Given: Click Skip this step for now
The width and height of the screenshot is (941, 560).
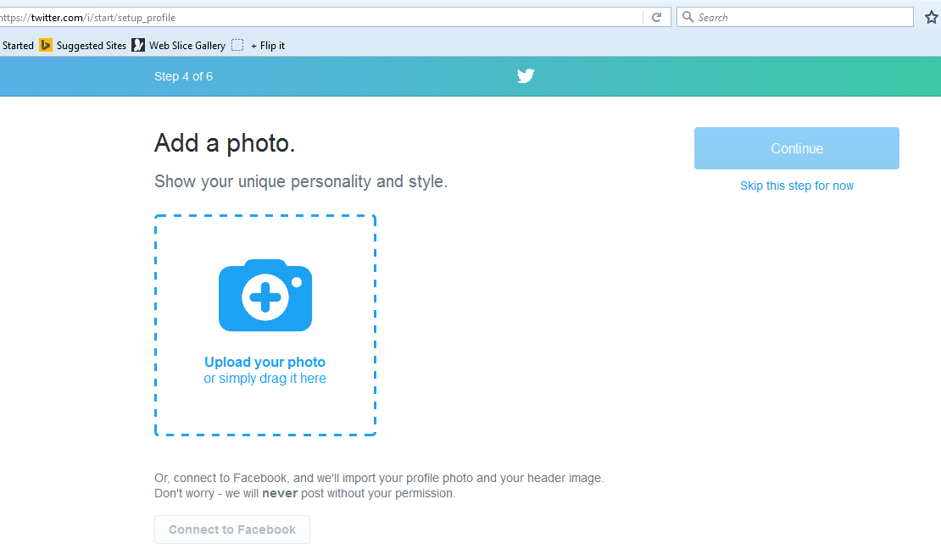Looking at the screenshot, I should click(x=796, y=186).
